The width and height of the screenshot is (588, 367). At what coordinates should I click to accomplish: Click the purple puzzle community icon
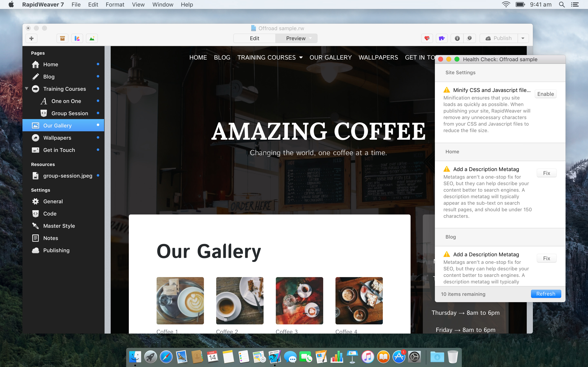point(442,38)
